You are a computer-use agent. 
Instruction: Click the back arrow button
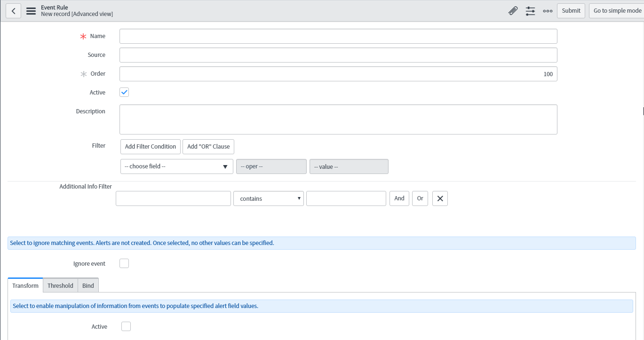[13, 11]
